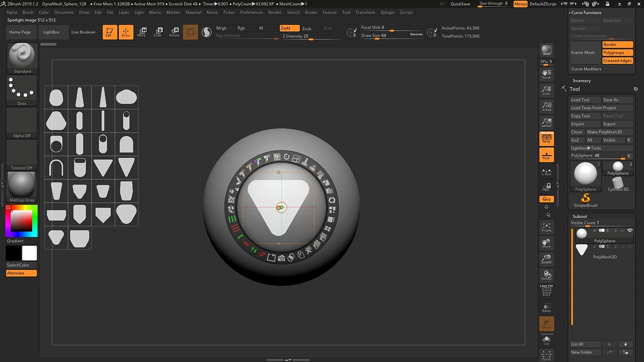The height and width of the screenshot is (362, 644).
Task: Click the Zoom3D navigation icon
Action: pos(546,260)
